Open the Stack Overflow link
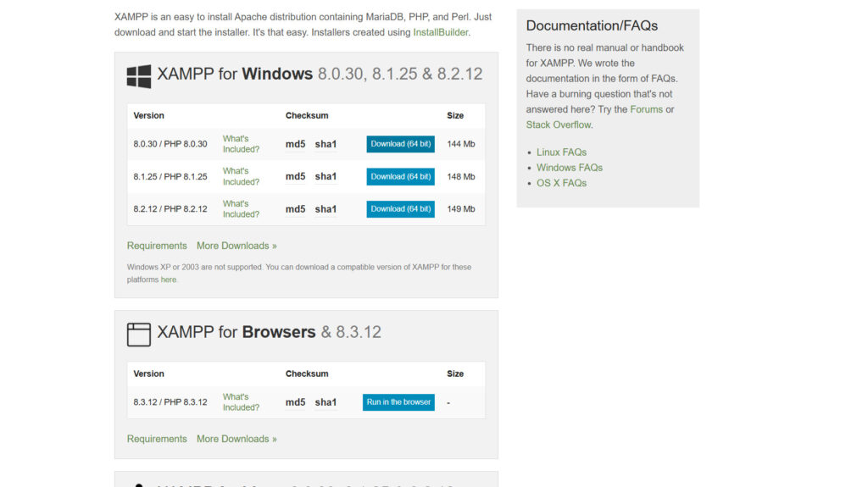 558,125
